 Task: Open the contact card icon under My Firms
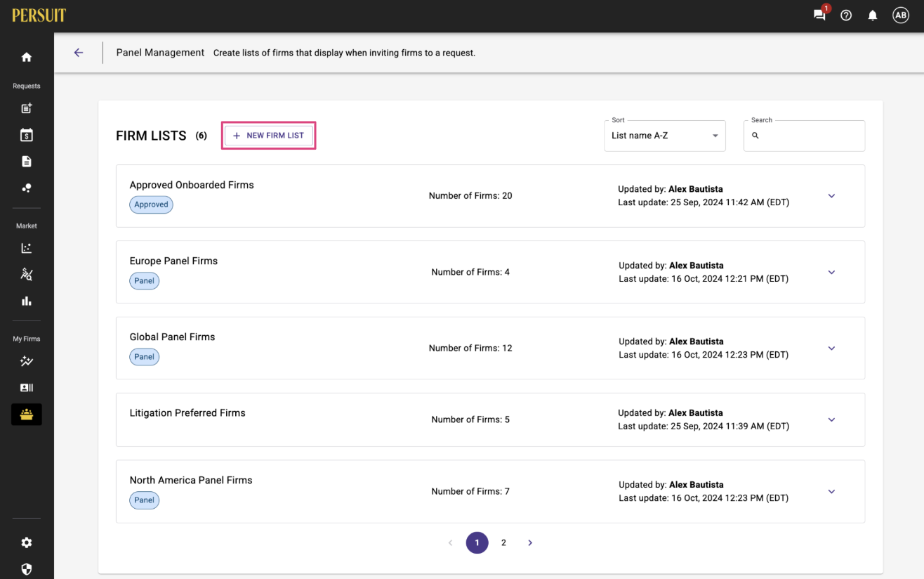27,388
